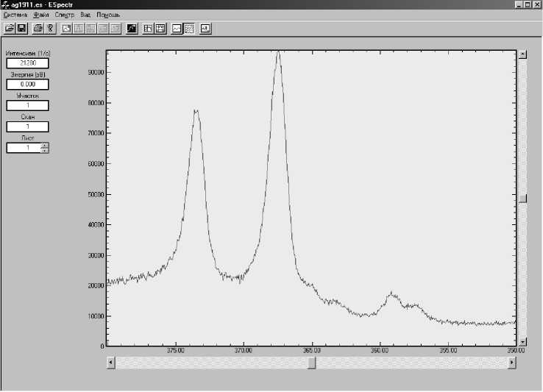Click the third greyed-out toolbar icon
The image size is (543, 392).
[x=103, y=29]
